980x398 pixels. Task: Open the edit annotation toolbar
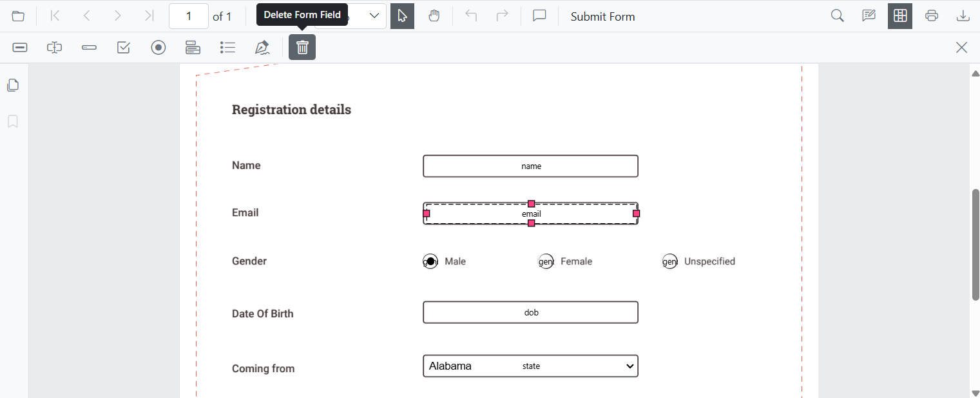tap(869, 16)
